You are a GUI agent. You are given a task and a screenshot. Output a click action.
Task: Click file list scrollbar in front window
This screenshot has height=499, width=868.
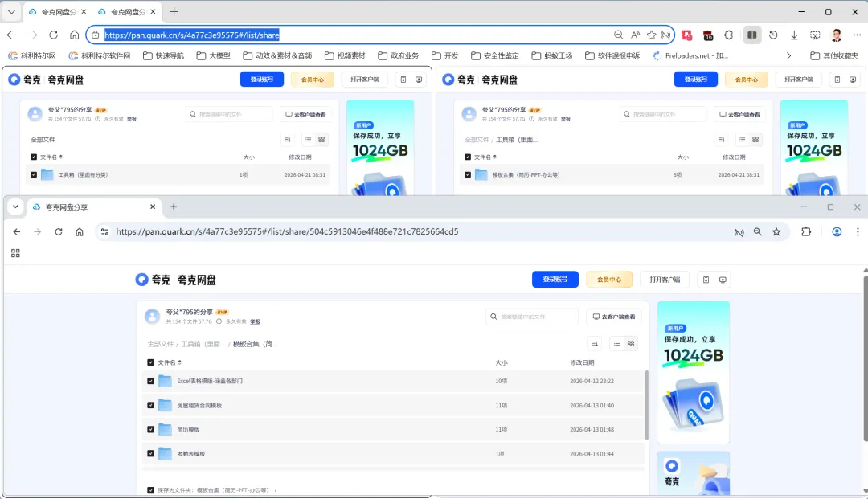point(646,405)
